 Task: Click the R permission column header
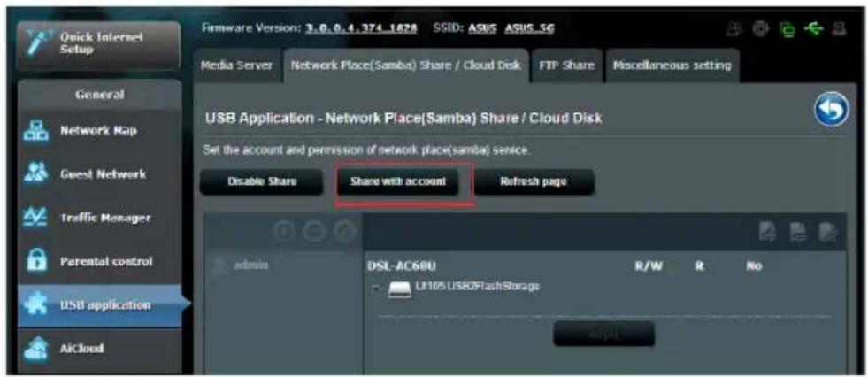coord(699,266)
